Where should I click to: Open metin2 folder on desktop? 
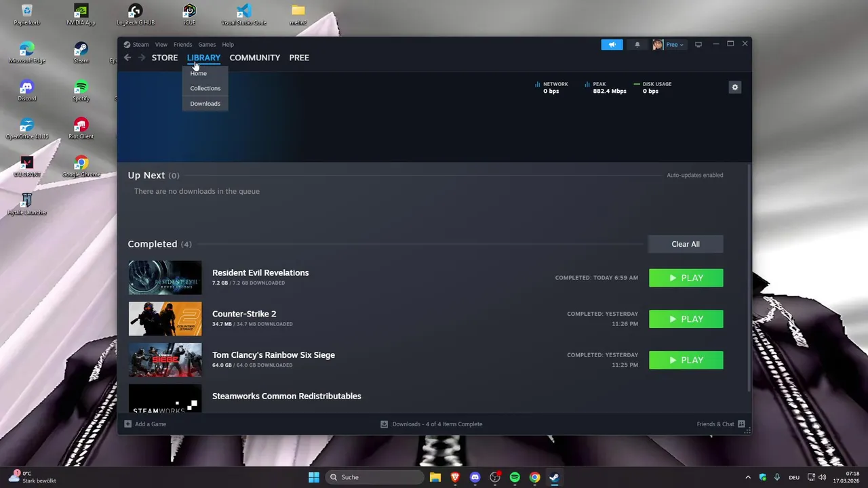(298, 15)
